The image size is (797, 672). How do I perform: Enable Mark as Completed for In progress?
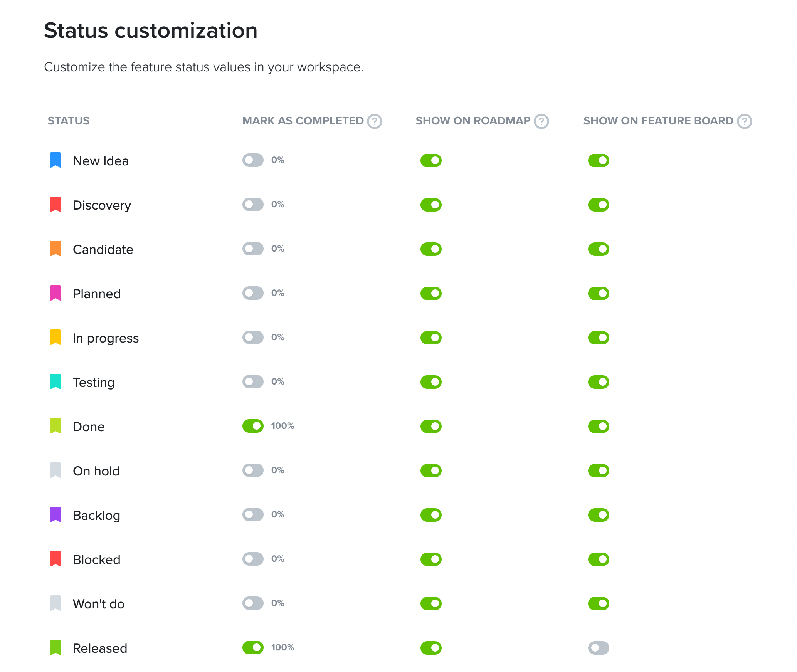(x=253, y=338)
